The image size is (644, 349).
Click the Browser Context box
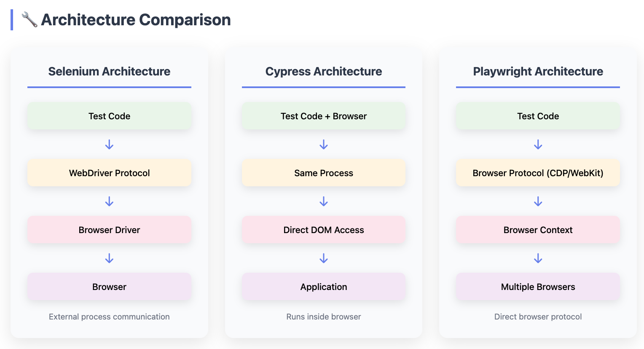[x=538, y=230]
